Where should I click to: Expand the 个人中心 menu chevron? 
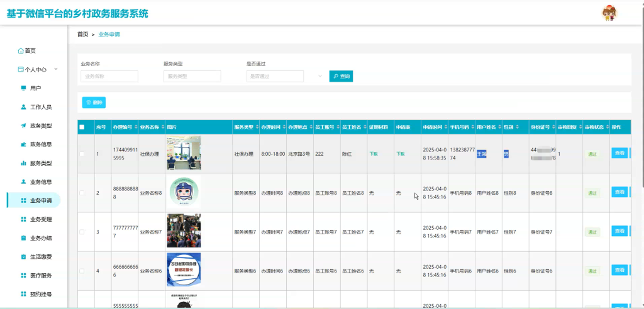tap(56, 69)
